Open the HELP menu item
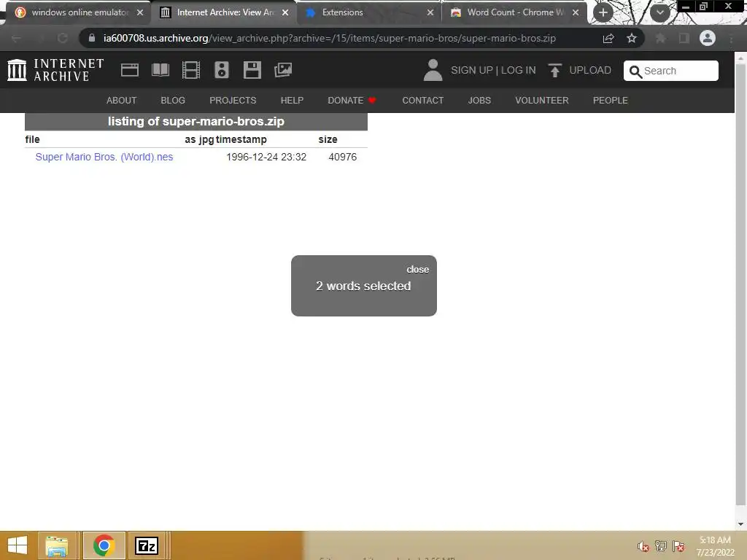Viewport: 747px width, 560px height. (x=292, y=101)
